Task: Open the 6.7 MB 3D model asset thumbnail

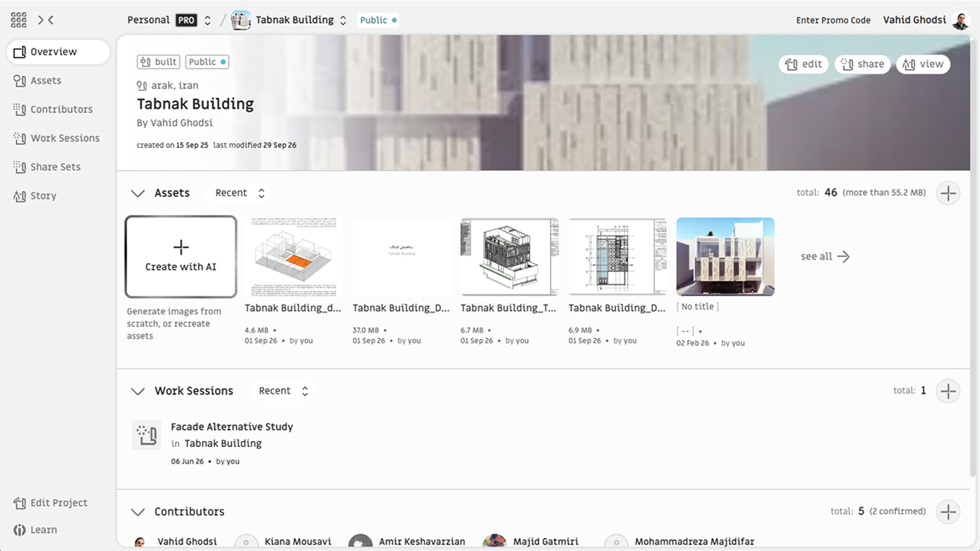Action: tap(509, 257)
